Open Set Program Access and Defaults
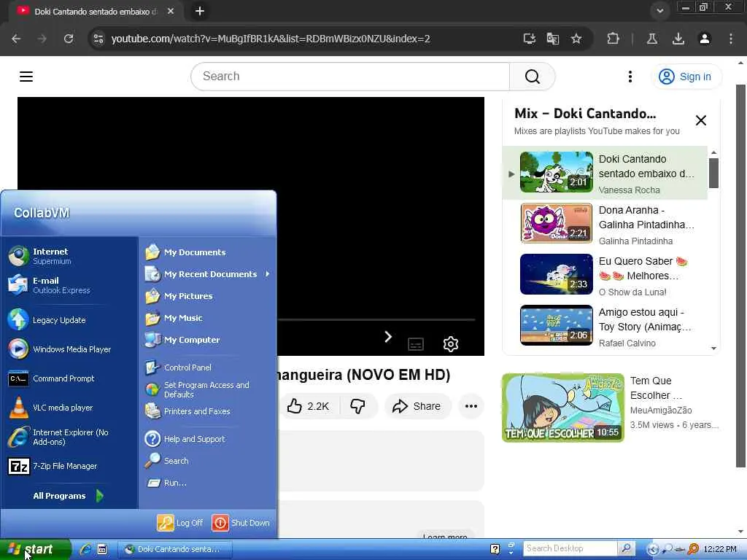747x560 pixels. 208,389
